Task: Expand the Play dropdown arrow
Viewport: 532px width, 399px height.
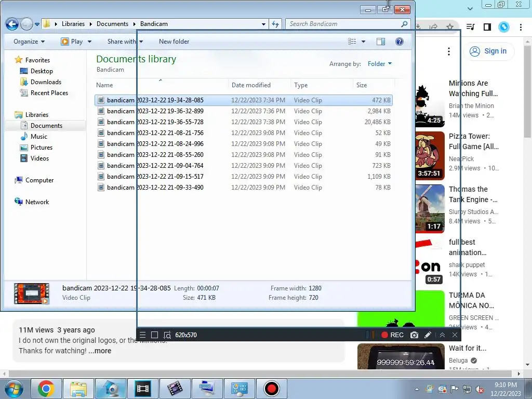Action: tap(89, 42)
